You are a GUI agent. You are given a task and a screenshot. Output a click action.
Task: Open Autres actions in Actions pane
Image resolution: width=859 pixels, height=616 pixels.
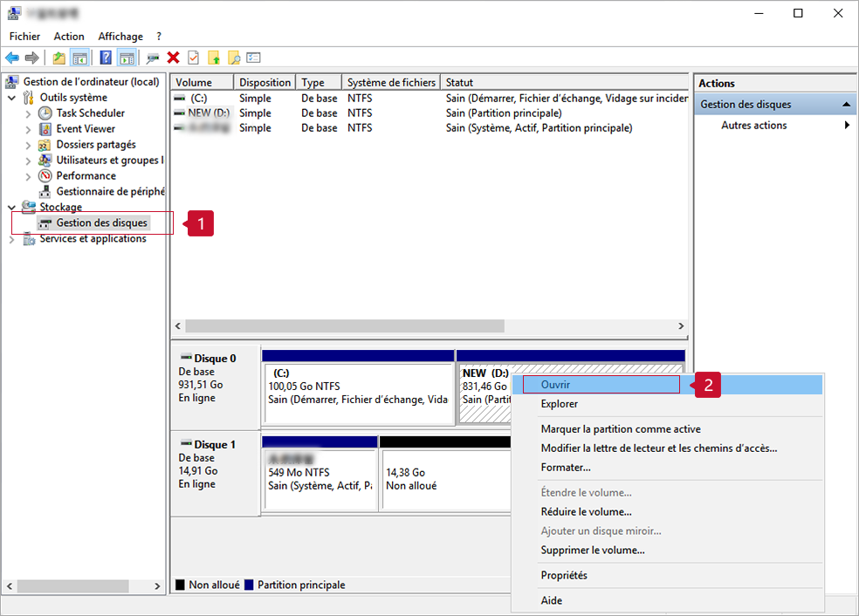tap(754, 126)
